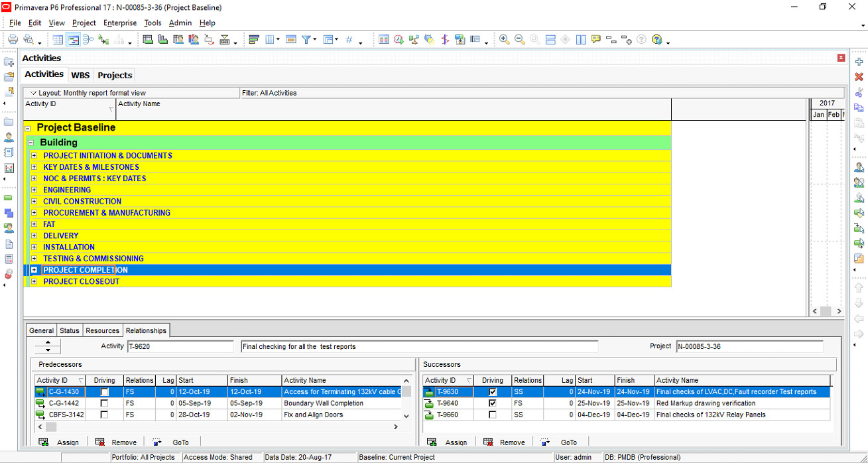
Task: Check Driving box for successor T-9660
Action: [x=492, y=415]
